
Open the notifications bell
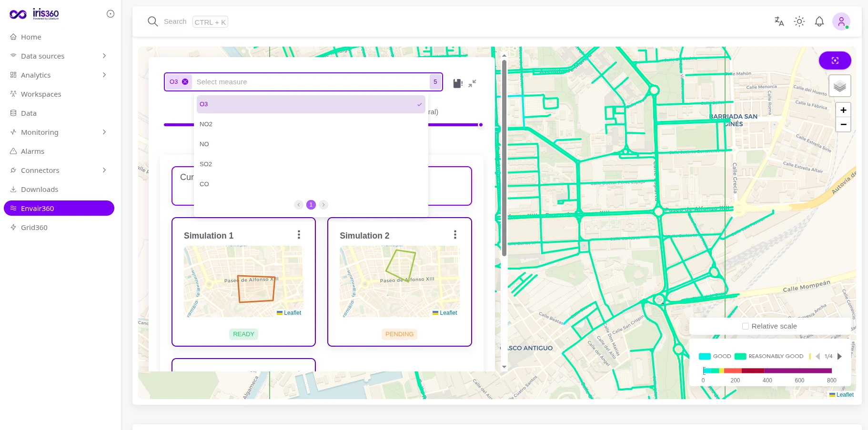[819, 21]
